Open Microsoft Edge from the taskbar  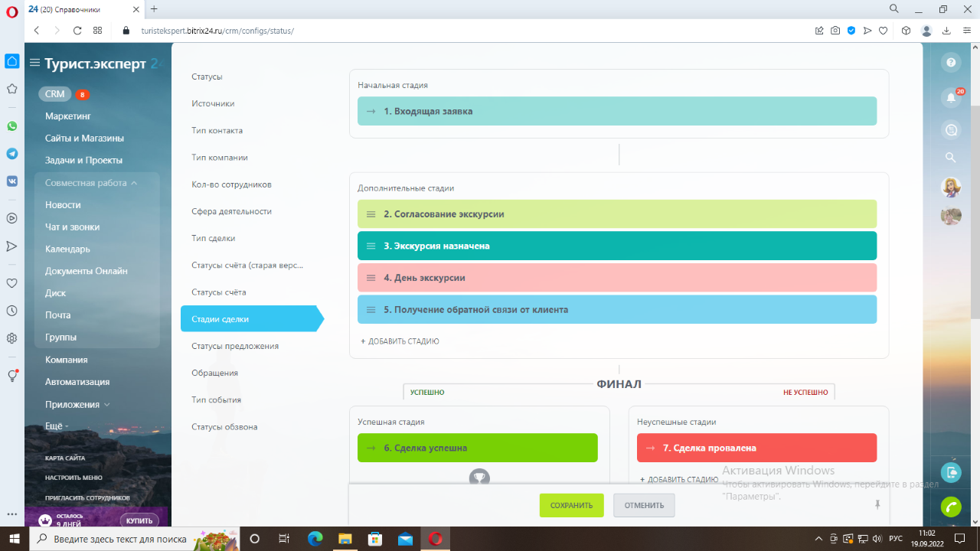pyautogui.click(x=315, y=539)
